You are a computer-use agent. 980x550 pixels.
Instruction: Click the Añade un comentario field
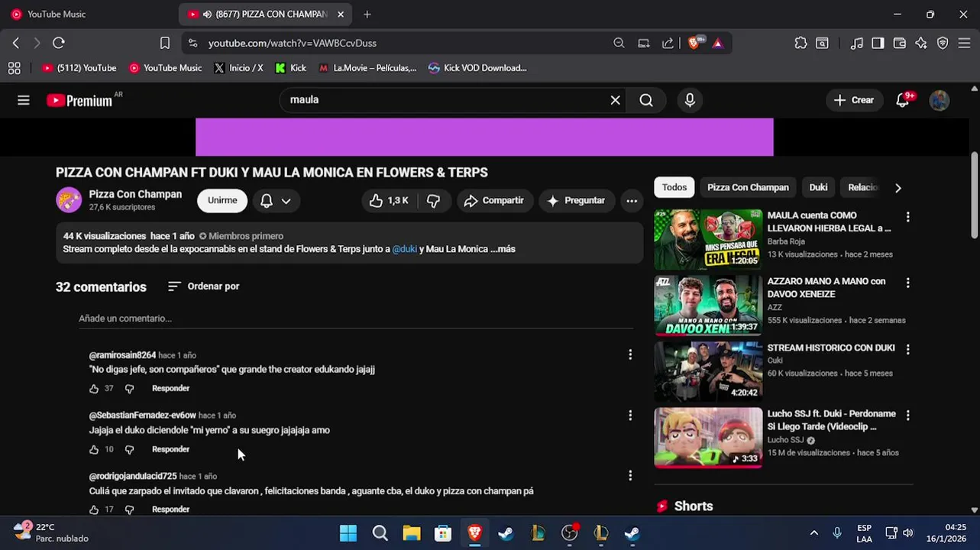356,319
